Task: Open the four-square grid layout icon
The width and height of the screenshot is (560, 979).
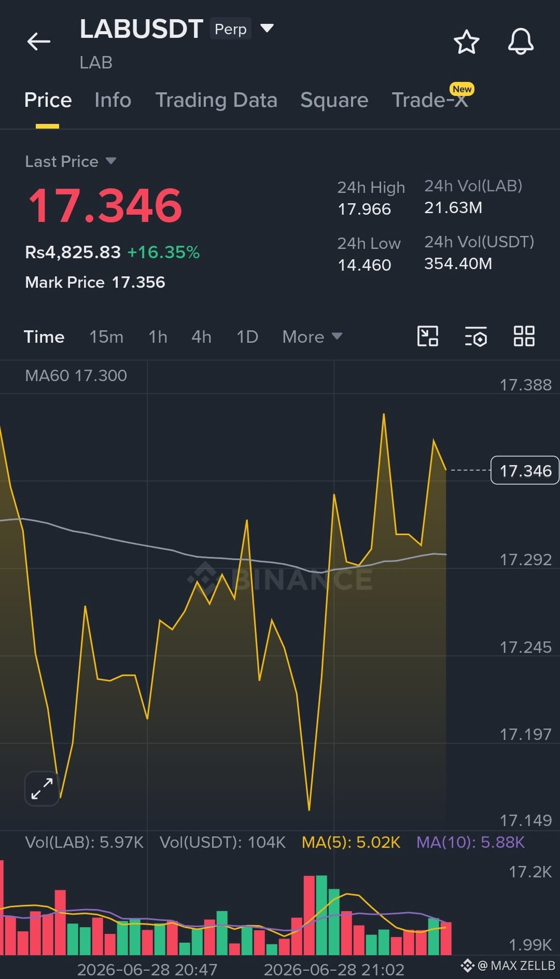Action: coord(524,336)
